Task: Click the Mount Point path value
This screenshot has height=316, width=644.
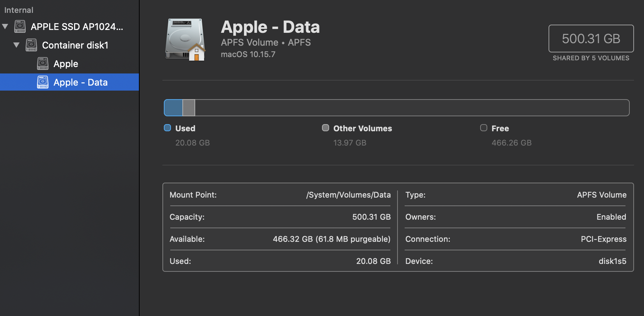Action: coord(348,195)
